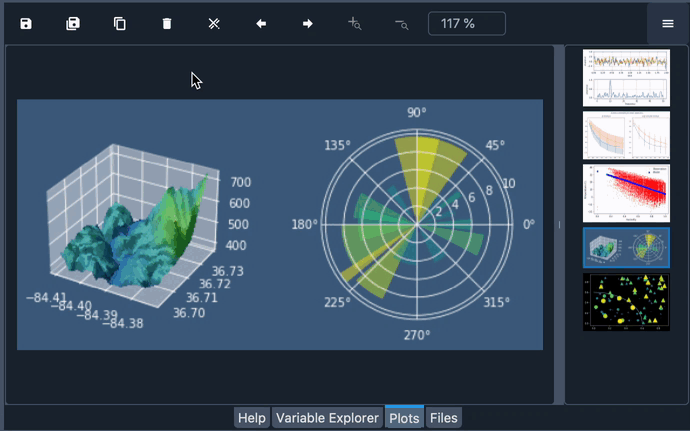Copy the current plot to clipboard
Viewport: 690px width, 431px height.
(x=120, y=24)
